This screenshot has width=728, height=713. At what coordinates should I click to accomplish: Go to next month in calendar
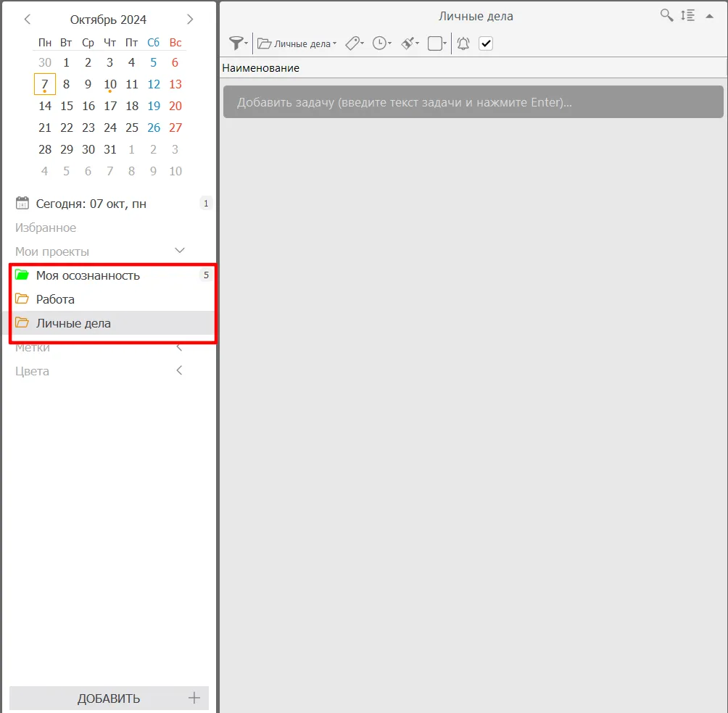tap(190, 20)
